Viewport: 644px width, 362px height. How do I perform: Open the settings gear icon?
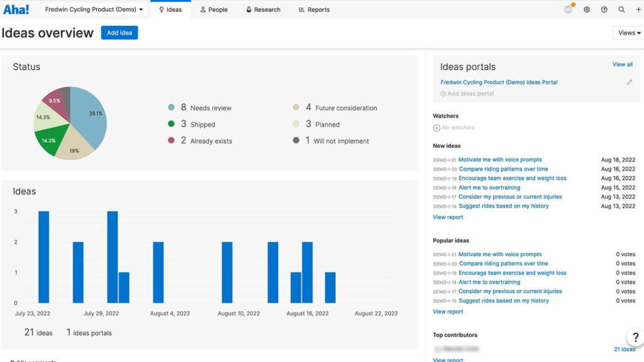[x=587, y=9]
